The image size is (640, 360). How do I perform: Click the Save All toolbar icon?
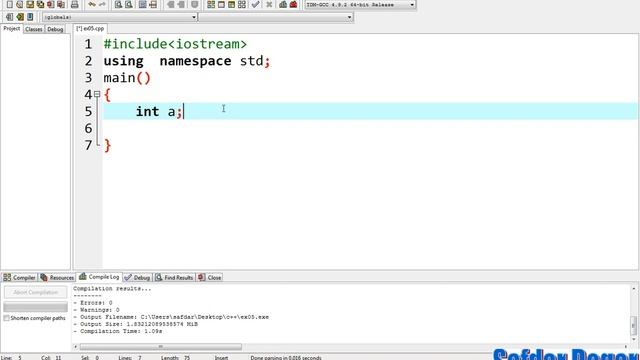(x=40, y=4)
